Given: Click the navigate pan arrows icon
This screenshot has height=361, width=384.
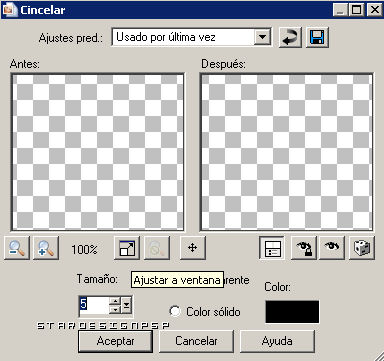Looking at the screenshot, I should 193,248.
